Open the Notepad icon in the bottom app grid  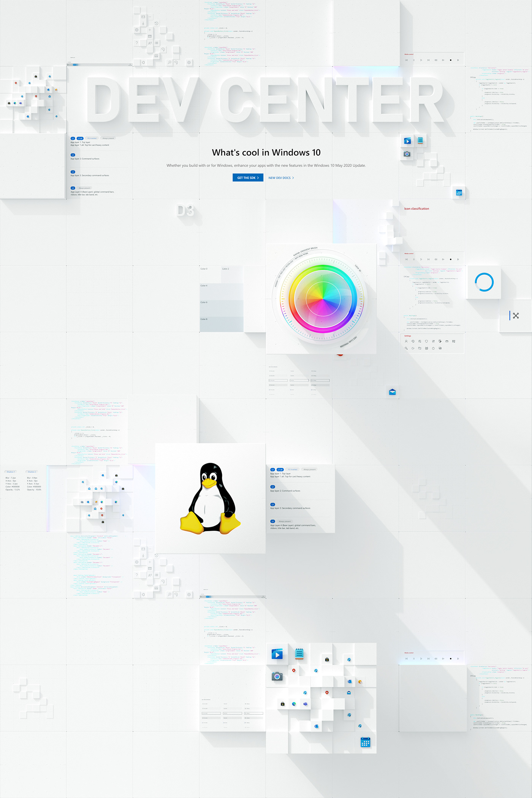point(299,654)
